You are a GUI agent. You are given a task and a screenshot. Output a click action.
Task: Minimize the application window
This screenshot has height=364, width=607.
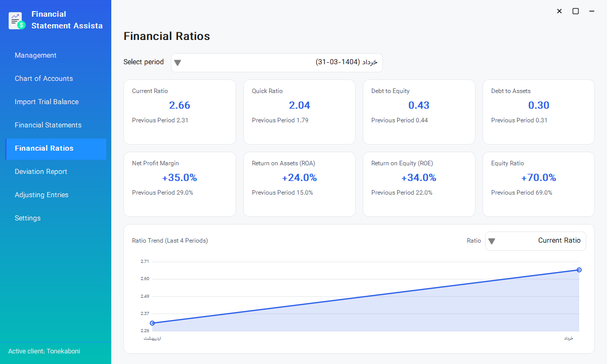coord(592,11)
